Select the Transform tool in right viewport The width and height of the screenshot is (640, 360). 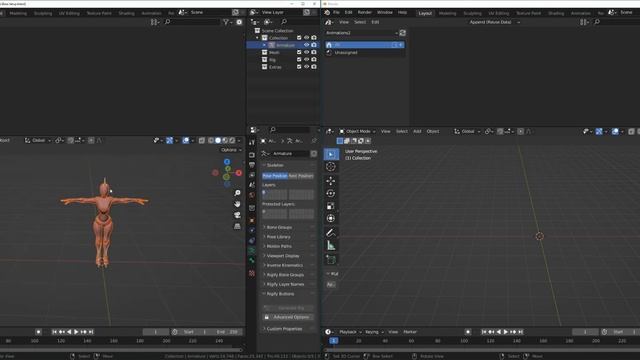pyautogui.click(x=331, y=218)
